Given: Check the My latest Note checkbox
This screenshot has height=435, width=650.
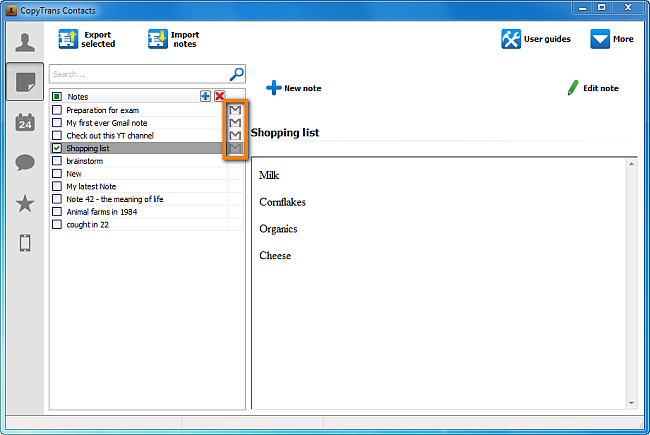Looking at the screenshot, I should click(57, 186).
